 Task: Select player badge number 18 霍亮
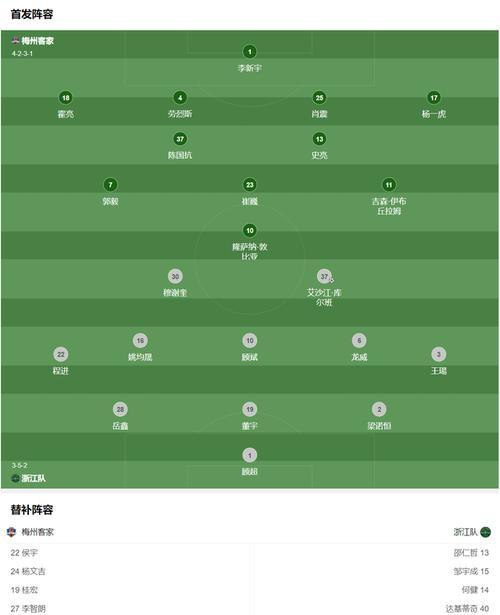point(65,98)
